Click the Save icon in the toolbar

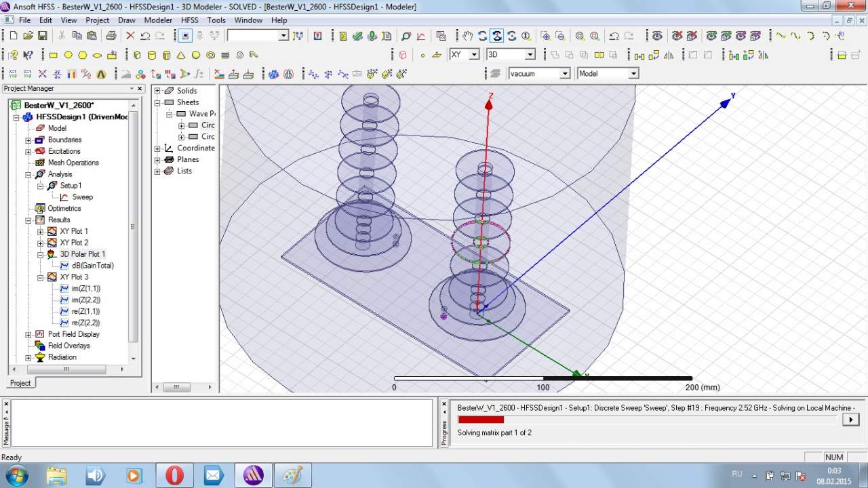(43, 36)
